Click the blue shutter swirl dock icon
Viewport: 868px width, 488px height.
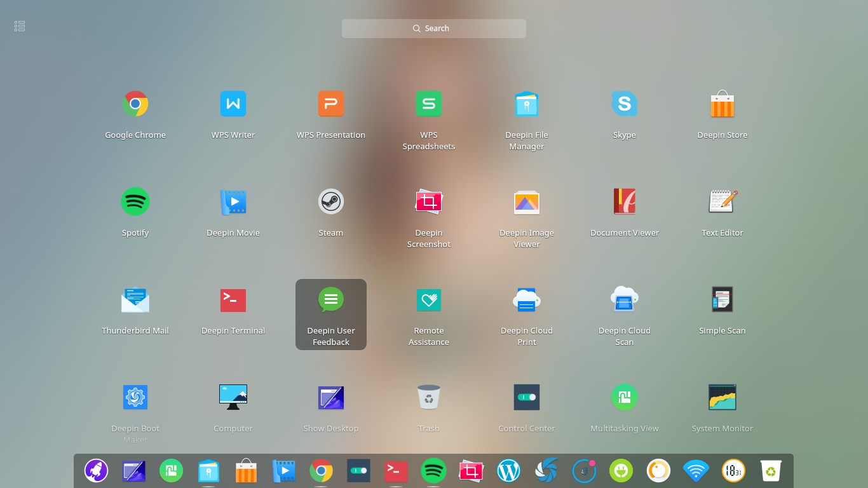546,471
